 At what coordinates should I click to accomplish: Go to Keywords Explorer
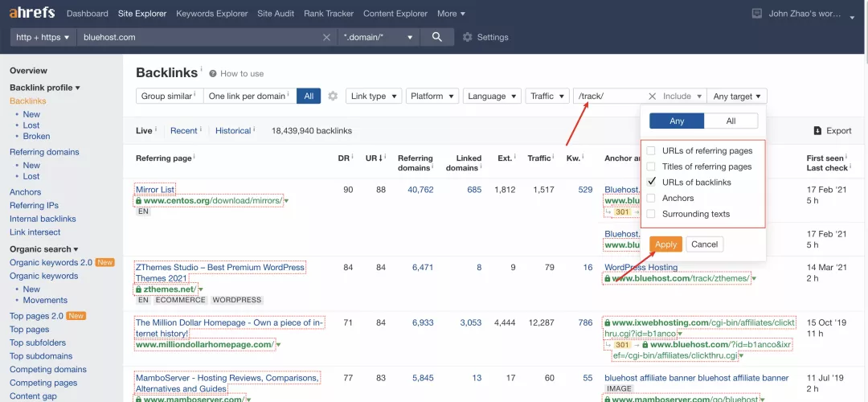(212, 14)
